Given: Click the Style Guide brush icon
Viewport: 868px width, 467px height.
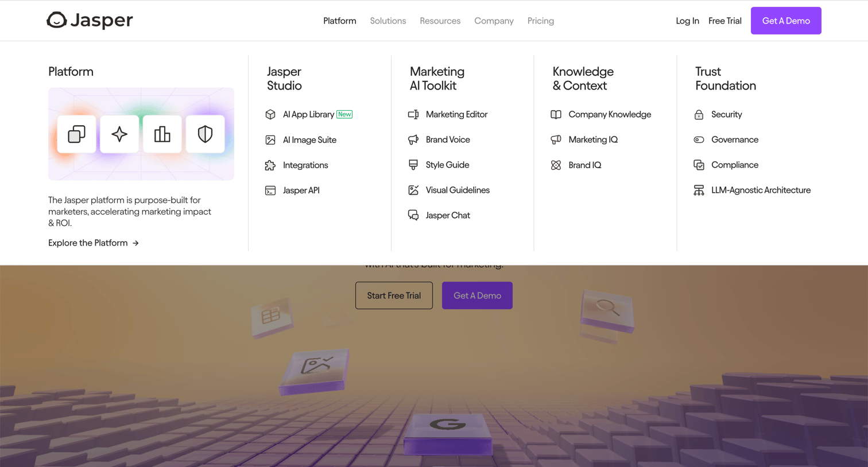Looking at the screenshot, I should click(x=413, y=165).
